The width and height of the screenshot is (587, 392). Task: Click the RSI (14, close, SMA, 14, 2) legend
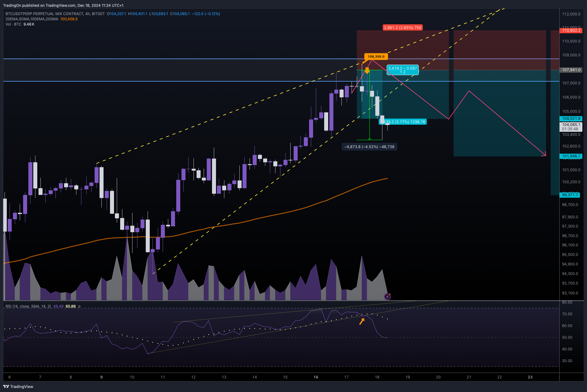tap(28, 306)
